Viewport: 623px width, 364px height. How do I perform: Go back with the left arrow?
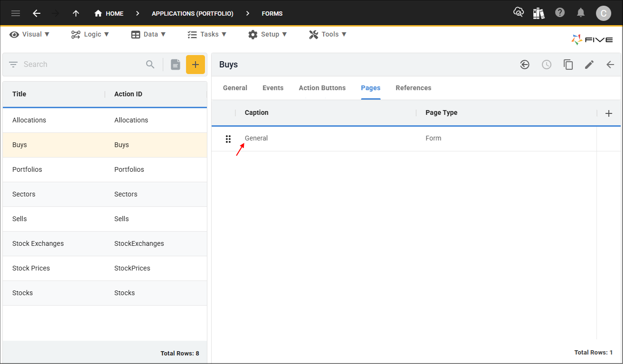click(37, 13)
